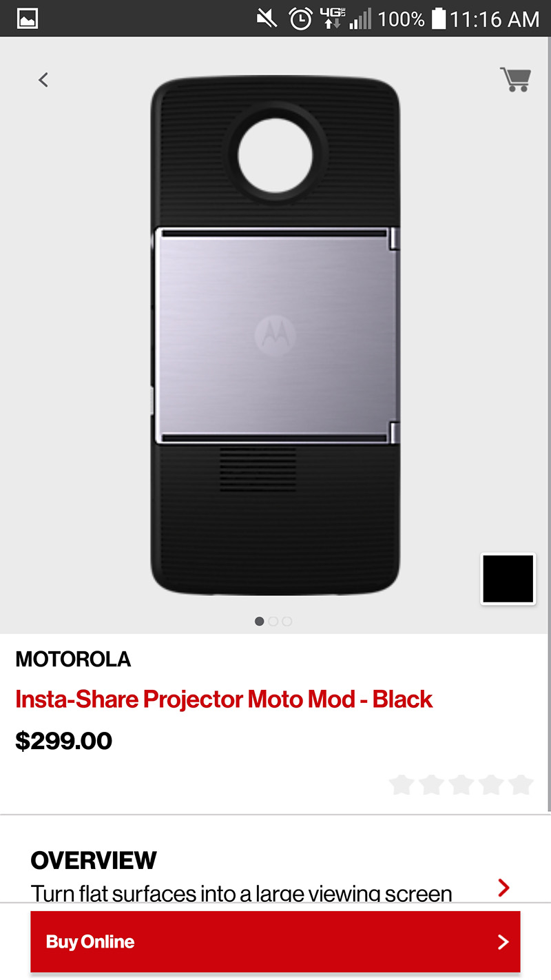Click the back arrow to return
Screen dimensions: 551x980
click(43, 79)
